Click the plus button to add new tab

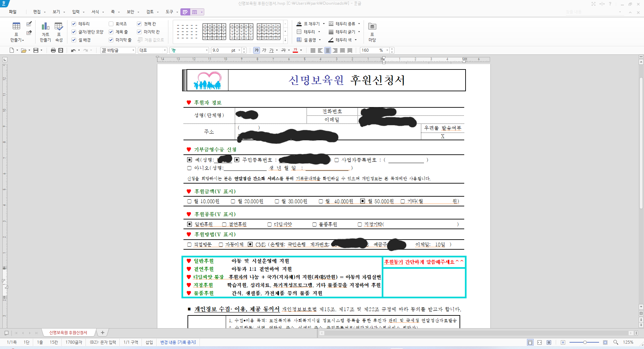click(103, 333)
